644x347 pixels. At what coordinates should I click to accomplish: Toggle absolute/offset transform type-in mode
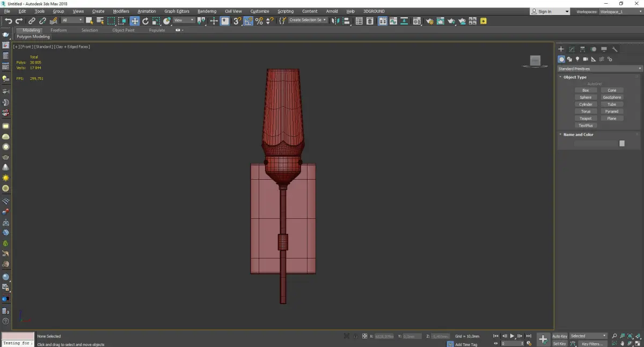tap(365, 336)
